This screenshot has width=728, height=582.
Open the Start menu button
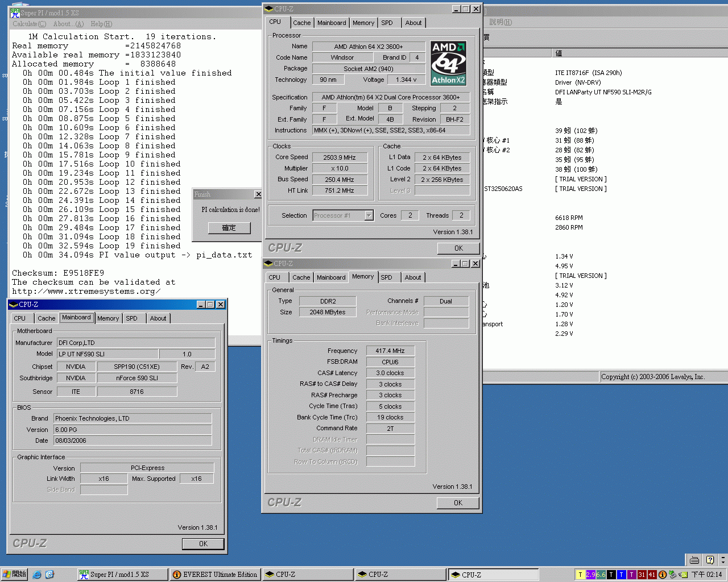[14, 575]
